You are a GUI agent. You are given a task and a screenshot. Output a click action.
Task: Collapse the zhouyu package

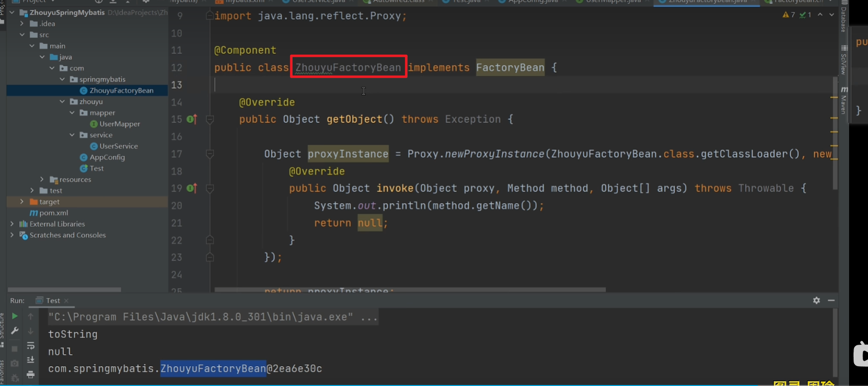coord(62,101)
